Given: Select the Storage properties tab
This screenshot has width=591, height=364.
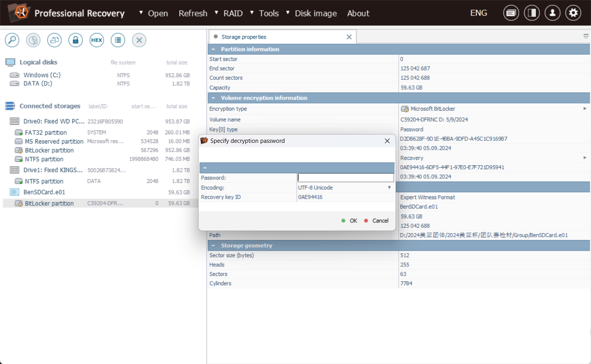Looking at the screenshot, I should coord(282,37).
